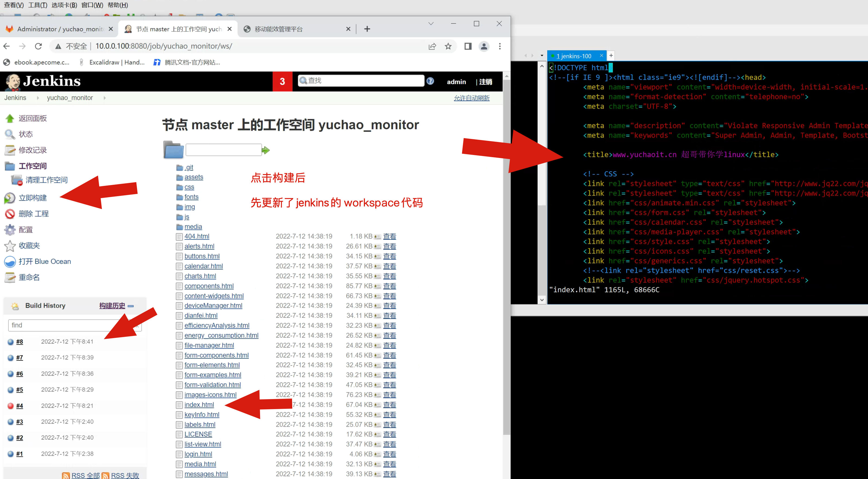
Task: Open the browser tab search chevron
Action: click(431, 24)
